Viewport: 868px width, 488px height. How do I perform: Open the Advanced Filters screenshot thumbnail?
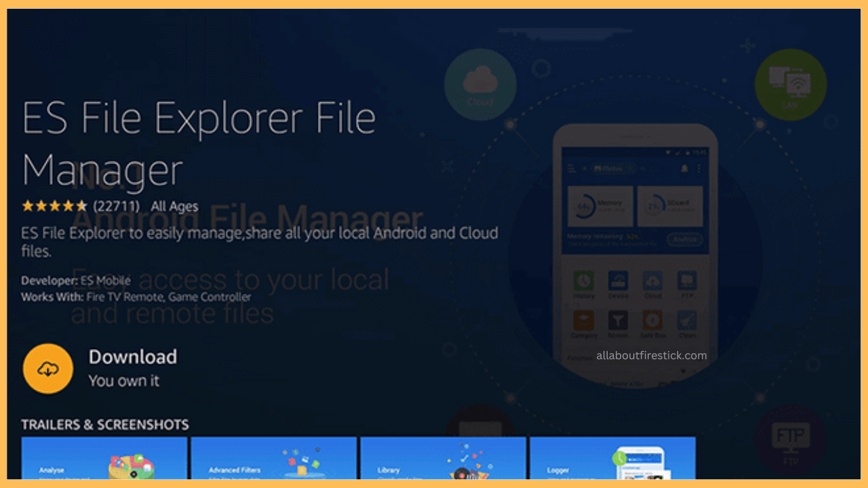point(273,458)
